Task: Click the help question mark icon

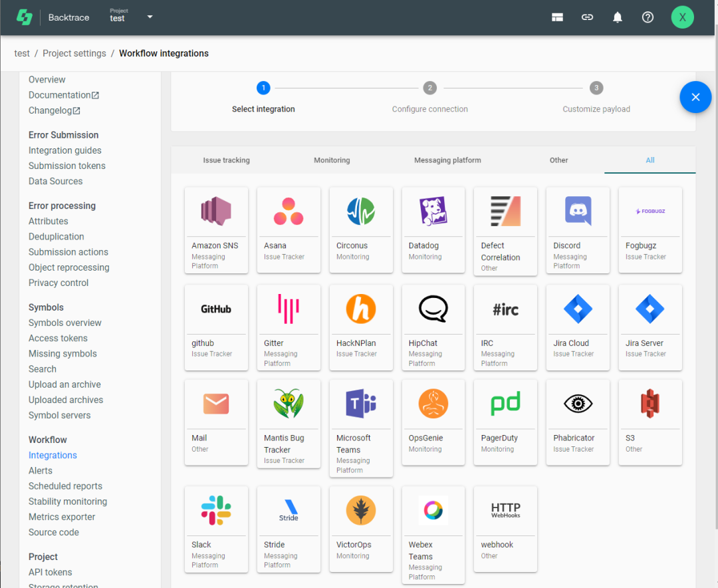Action: point(648,17)
